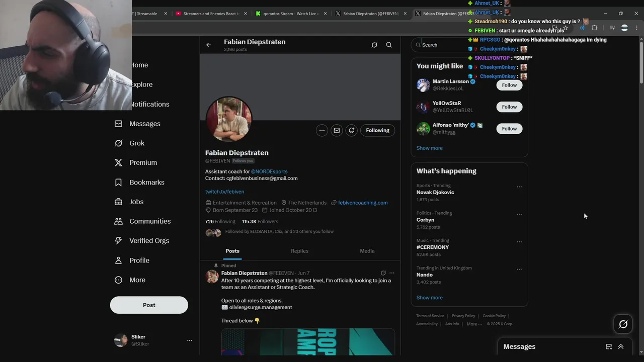Image resolution: width=644 pixels, height=362 pixels.
Task: Open Ads info footer link
Action: point(452,324)
